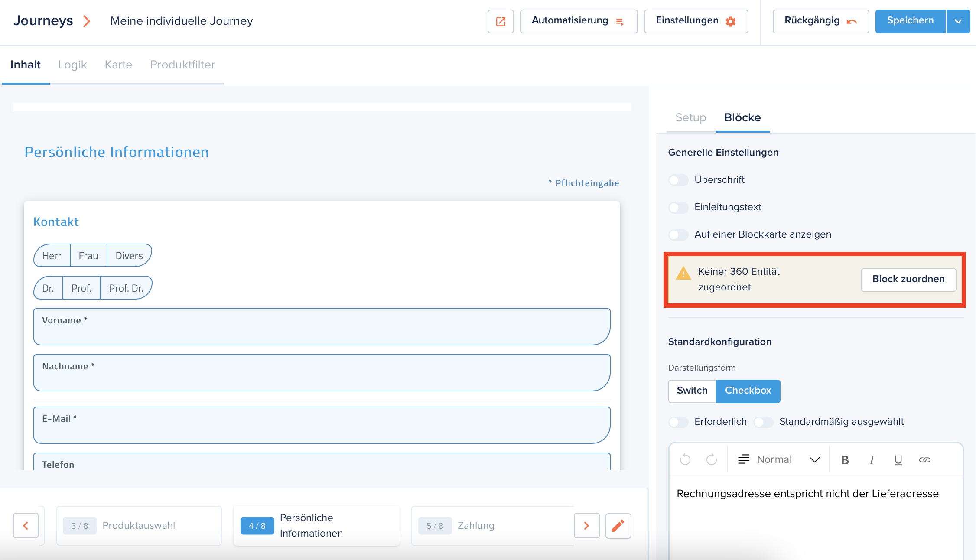Click the Kontakt block heading

pos(56,222)
